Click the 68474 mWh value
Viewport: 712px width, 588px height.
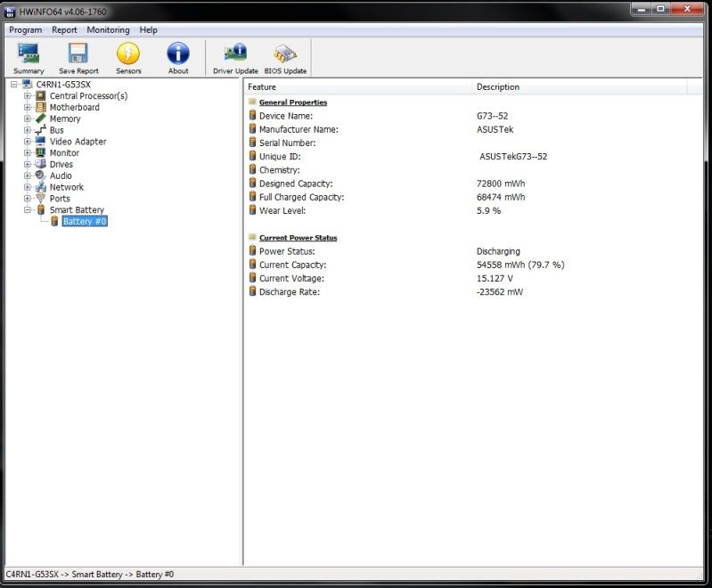[501, 197]
